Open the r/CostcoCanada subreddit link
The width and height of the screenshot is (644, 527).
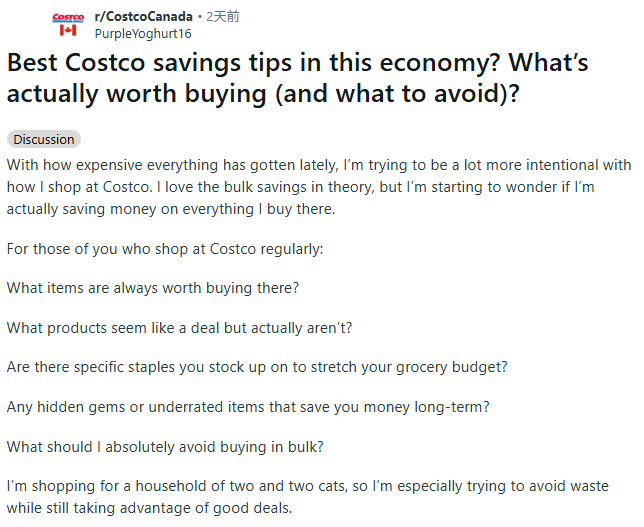click(x=142, y=17)
